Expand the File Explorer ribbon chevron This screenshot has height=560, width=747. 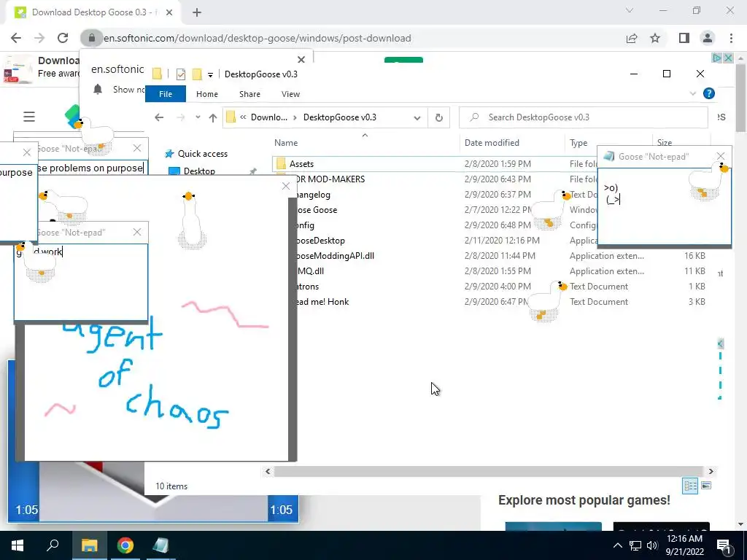tap(693, 93)
